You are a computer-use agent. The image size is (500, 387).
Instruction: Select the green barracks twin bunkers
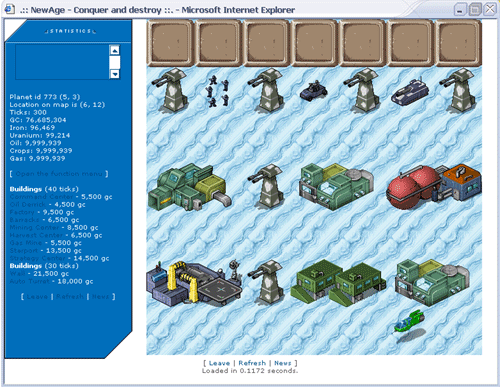click(338, 283)
